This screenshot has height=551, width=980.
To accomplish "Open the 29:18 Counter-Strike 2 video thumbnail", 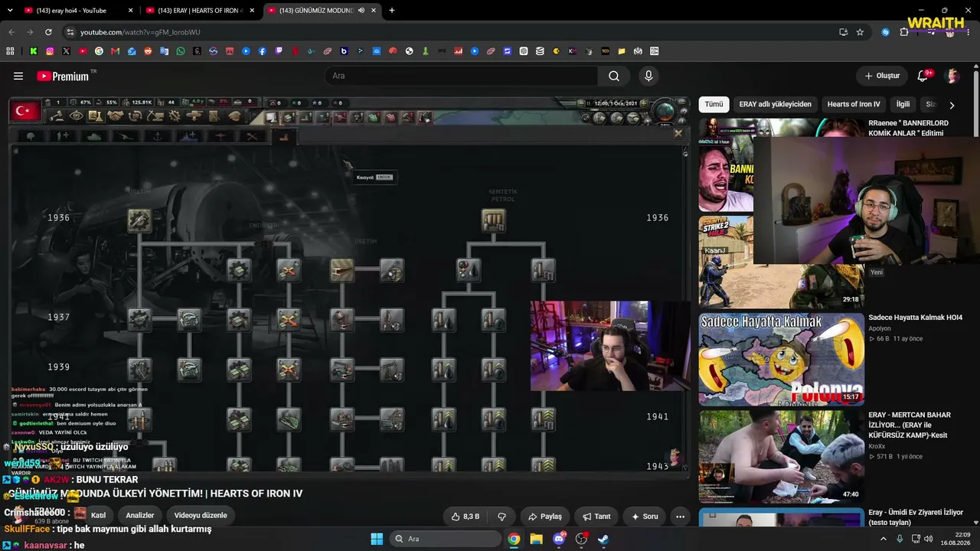I will pos(781,262).
